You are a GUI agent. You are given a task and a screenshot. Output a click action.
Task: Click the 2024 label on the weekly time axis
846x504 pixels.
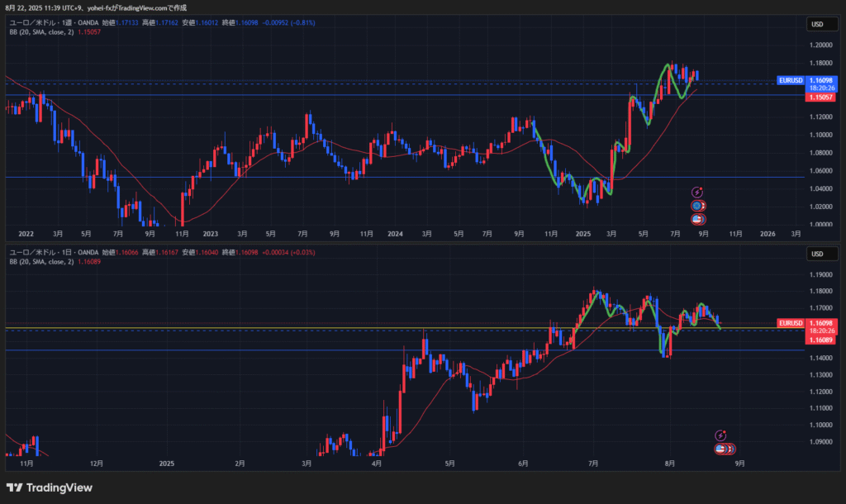point(395,234)
